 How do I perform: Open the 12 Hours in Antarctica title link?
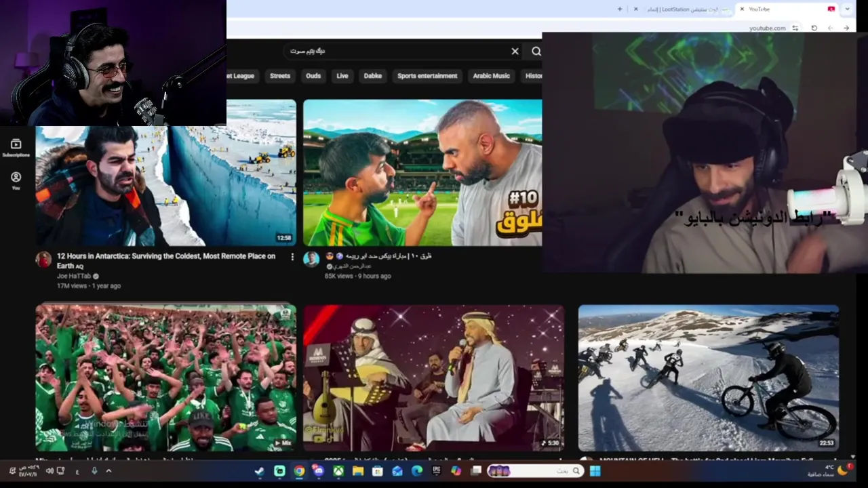tap(166, 261)
